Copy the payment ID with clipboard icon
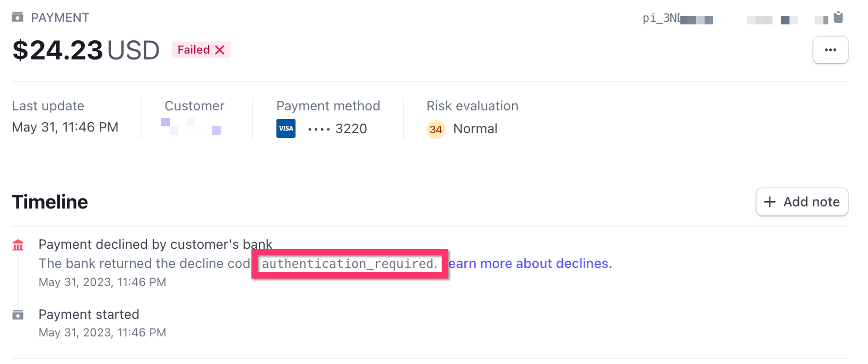This screenshot has height=364, width=868. (838, 18)
